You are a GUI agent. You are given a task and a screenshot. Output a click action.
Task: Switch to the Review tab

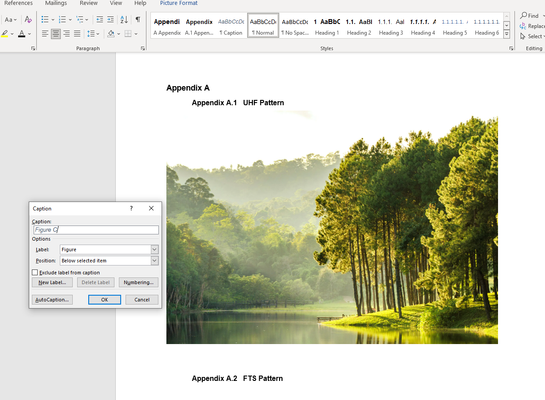click(x=89, y=3)
